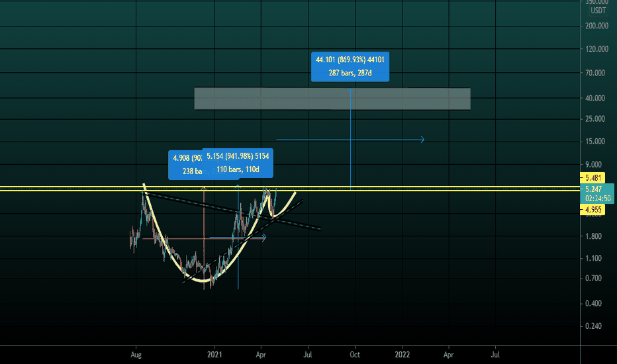Image resolution: width=617 pixels, height=364 pixels.
Task: Select the yellow 5.481 price label
Action: 593,177
